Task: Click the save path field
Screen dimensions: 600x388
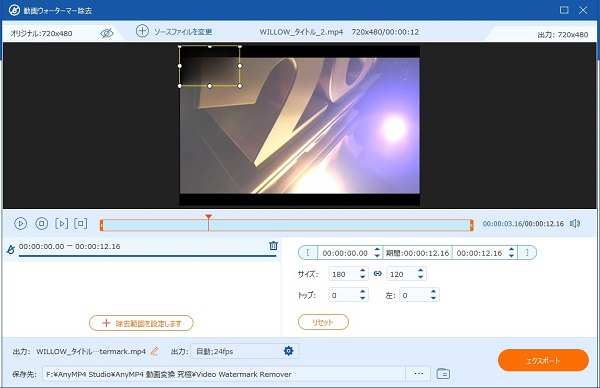Action: [224, 374]
